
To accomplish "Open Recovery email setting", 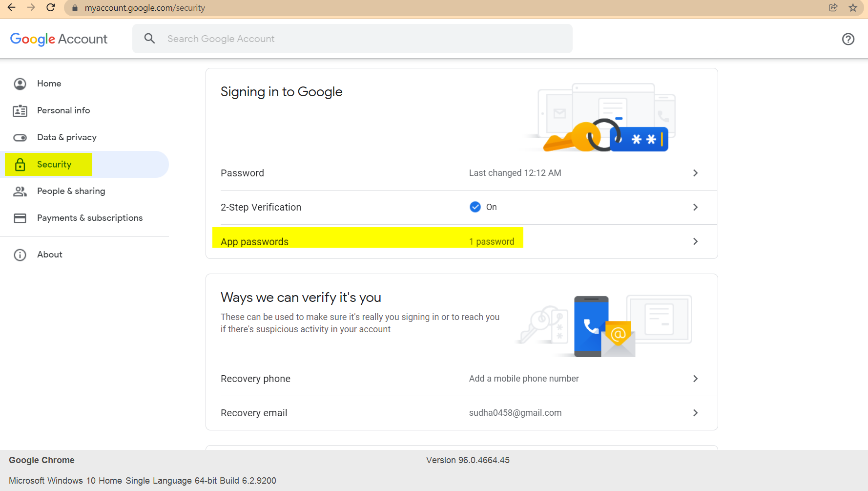I will (x=461, y=413).
